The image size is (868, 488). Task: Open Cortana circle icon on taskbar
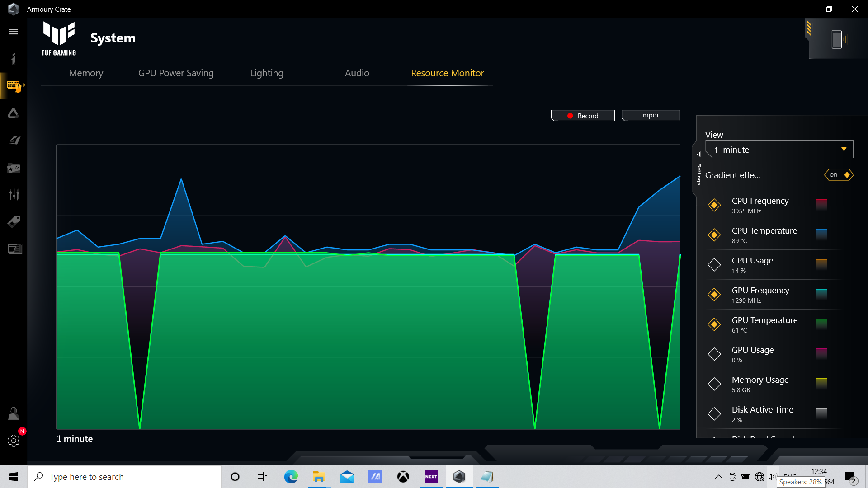pos(235,477)
